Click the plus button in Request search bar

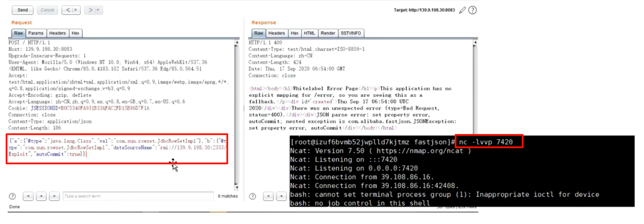coord(41,196)
